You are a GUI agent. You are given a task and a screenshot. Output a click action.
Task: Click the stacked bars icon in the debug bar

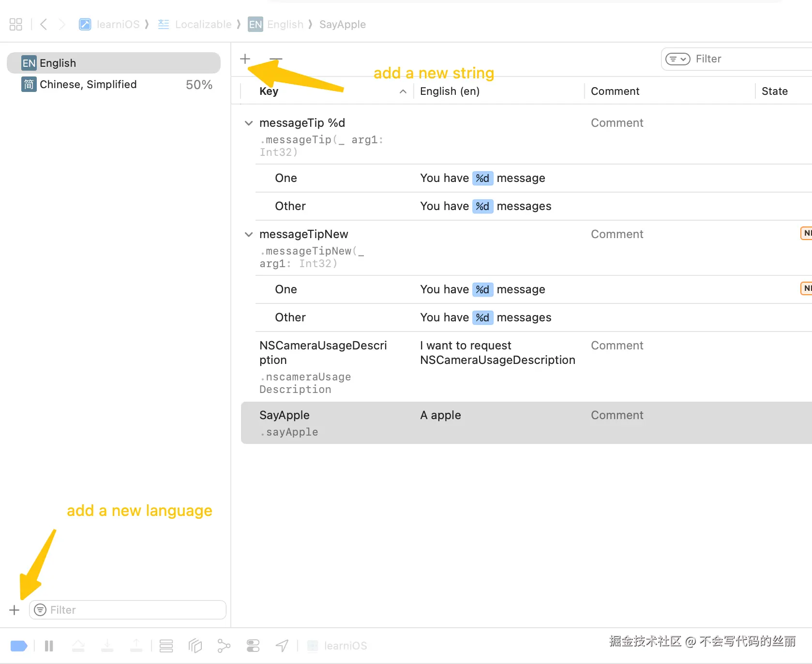(166, 646)
